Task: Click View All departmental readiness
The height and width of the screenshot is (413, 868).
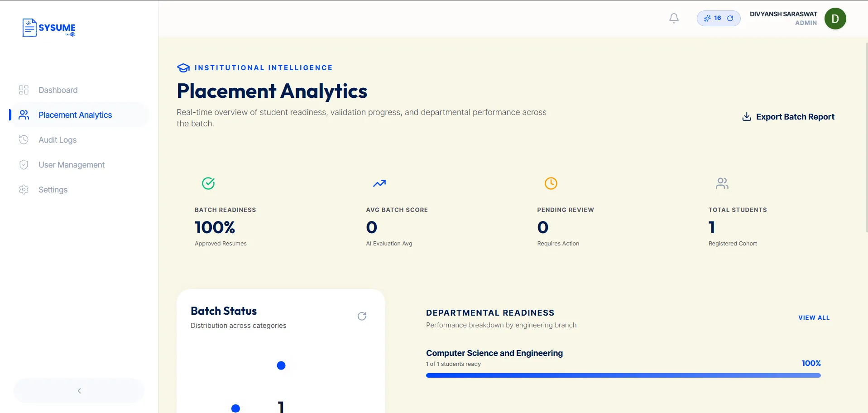Action: 814,317
